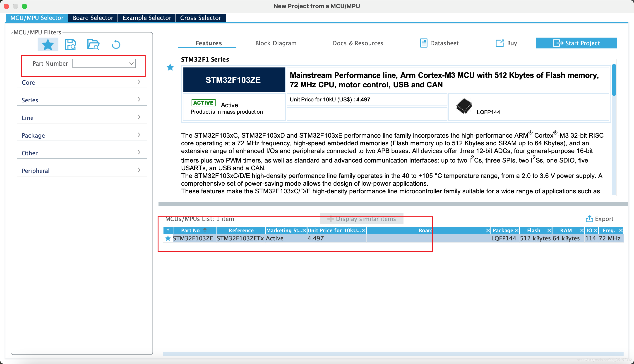634x364 pixels.
Task: Expand the Core filter
Action: [82, 82]
